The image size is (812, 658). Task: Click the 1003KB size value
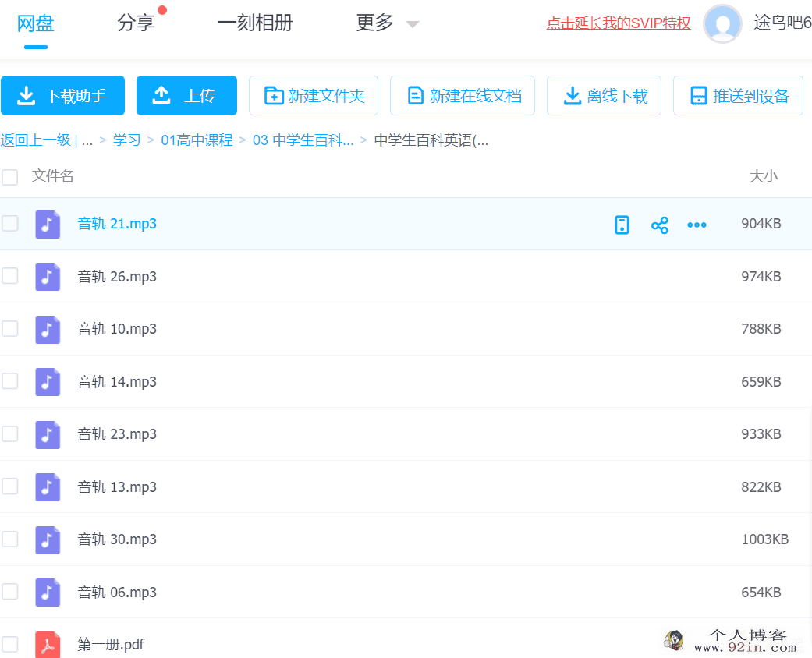[765, 539]
